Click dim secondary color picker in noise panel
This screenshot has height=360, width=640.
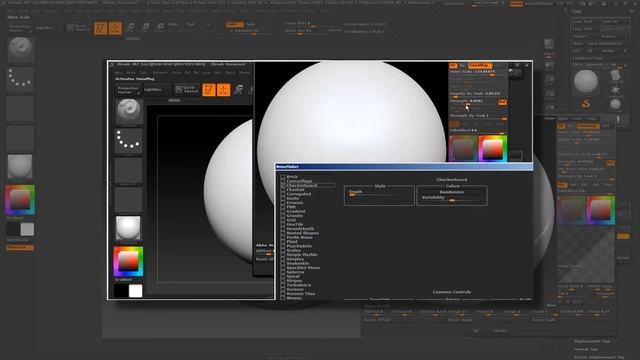[463, 149]
